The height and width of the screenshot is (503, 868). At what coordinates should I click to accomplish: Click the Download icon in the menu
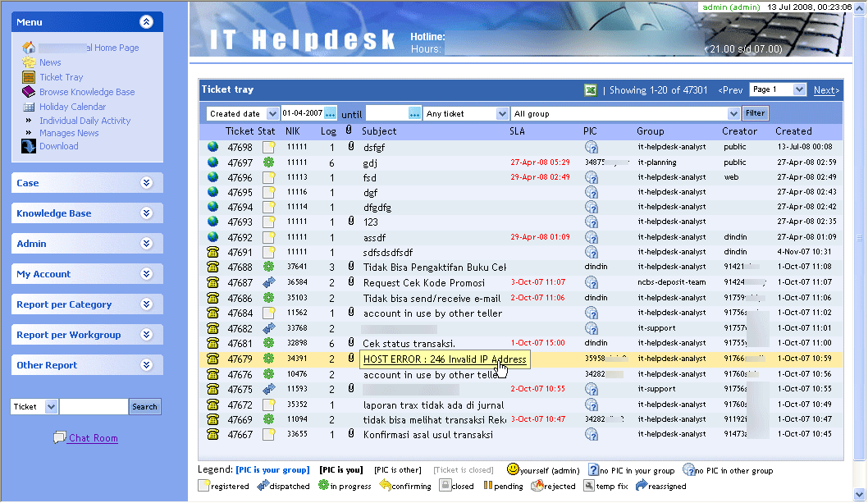28,146
